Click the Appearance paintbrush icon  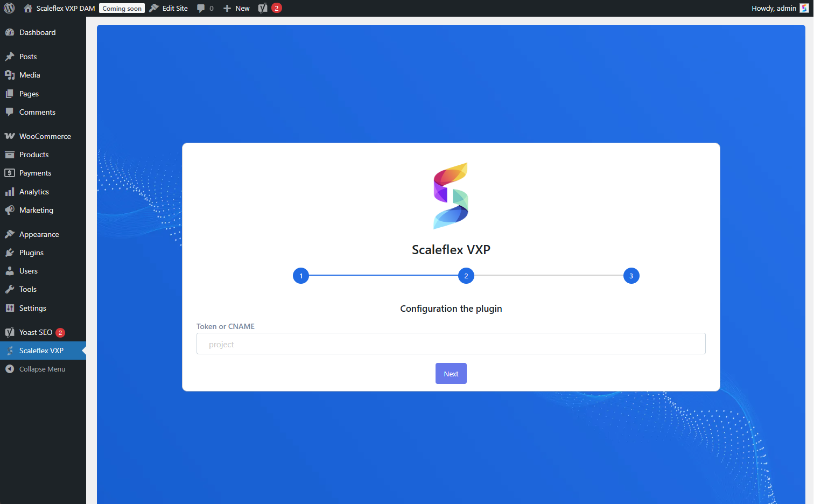(10, 234)
